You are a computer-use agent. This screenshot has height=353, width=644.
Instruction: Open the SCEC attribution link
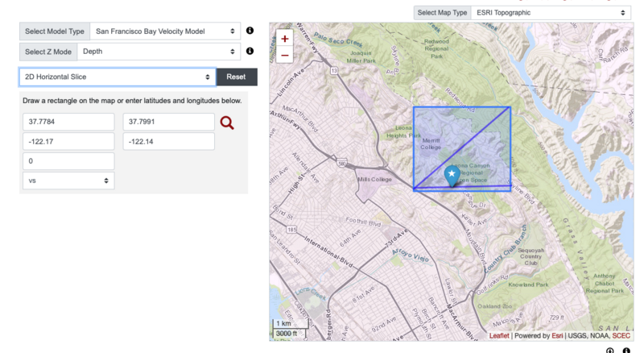click(621, 336)
